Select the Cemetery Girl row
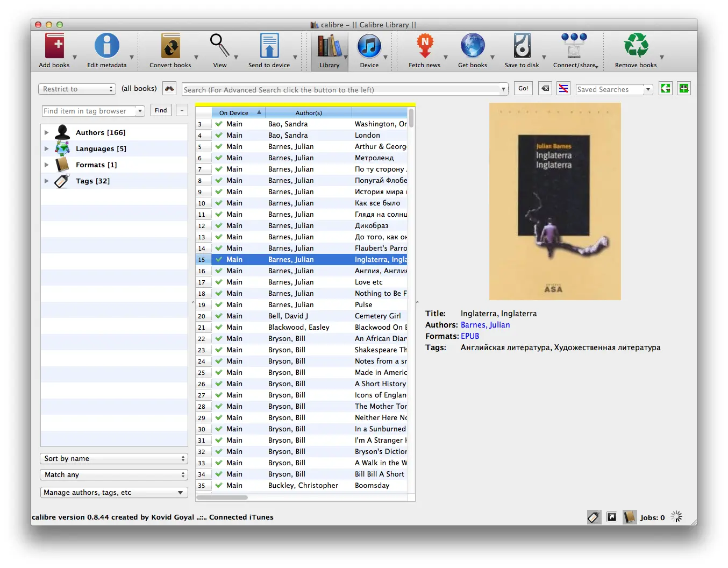This screenshot has height=568, width=728. pyautogui.click(x=302, y=316)
